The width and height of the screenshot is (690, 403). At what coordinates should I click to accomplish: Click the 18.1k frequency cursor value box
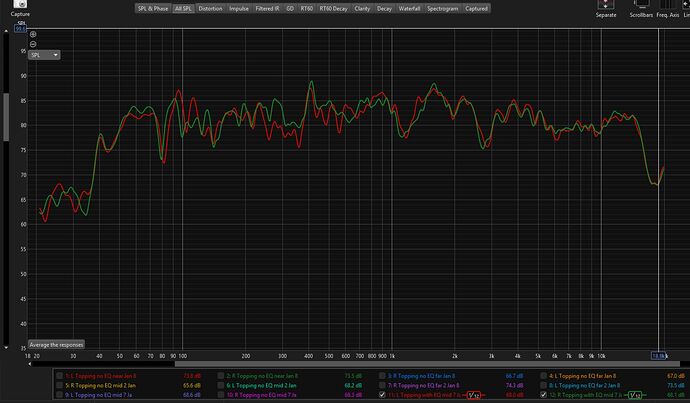coord(660,355)
